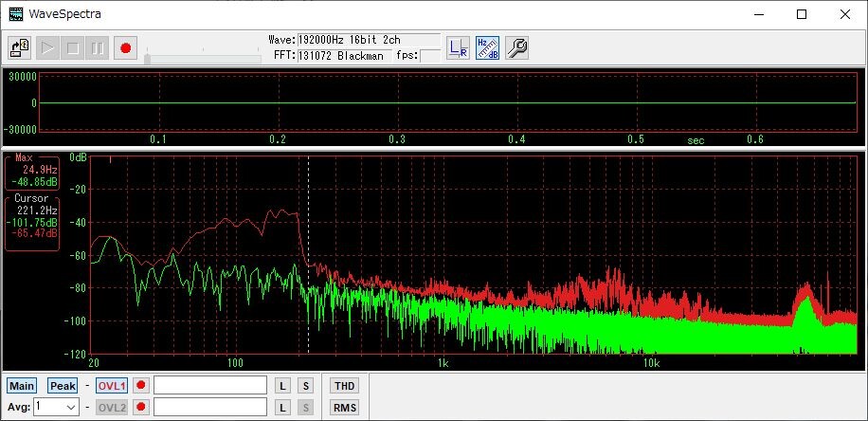Click the OVL1 red record overlay icon
Viewport: 868px width, 421px height.
pyautogui.click(x=141, y=385)
